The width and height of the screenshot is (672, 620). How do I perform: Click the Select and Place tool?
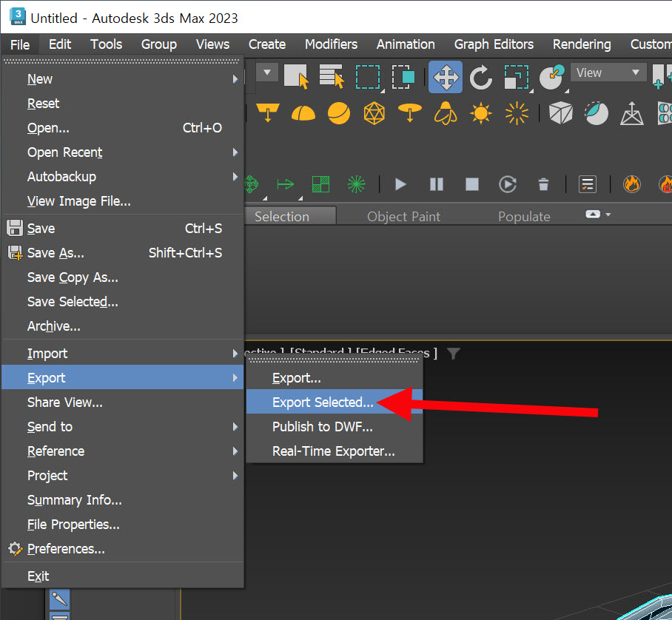(x=551, y=77)
